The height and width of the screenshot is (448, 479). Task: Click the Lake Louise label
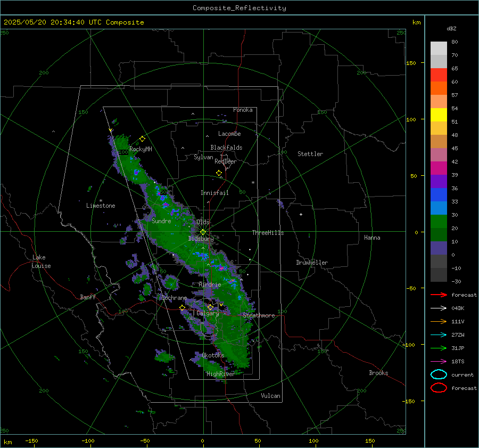(x=42, y=262)
